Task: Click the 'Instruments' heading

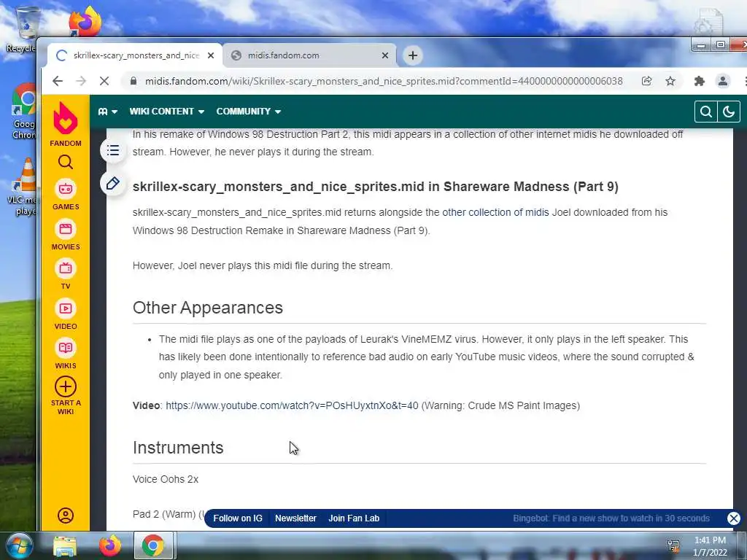Action: point(178,448)
